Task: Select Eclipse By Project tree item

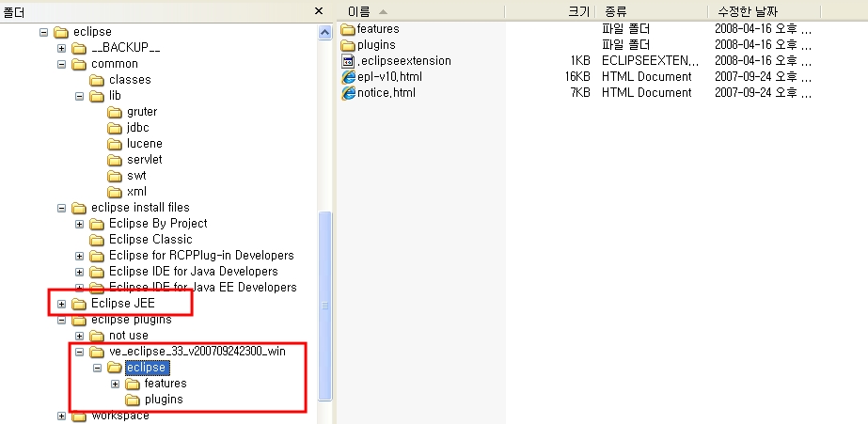Action: tap(158, 224)
